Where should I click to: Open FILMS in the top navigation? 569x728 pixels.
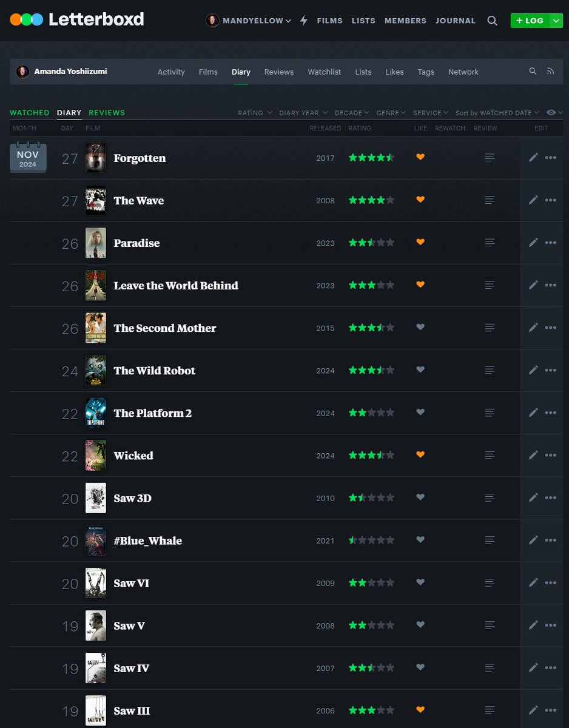329,21
